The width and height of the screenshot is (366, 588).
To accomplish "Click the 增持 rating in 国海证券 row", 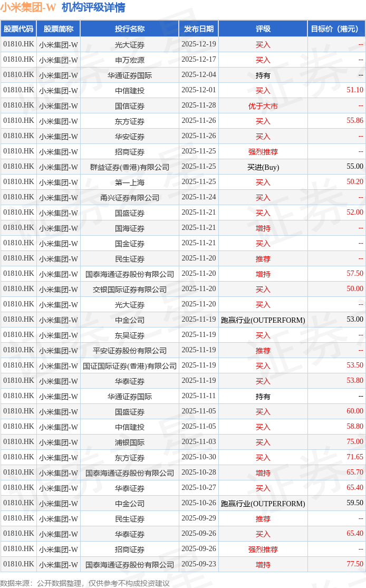I will tap(263, 228).
